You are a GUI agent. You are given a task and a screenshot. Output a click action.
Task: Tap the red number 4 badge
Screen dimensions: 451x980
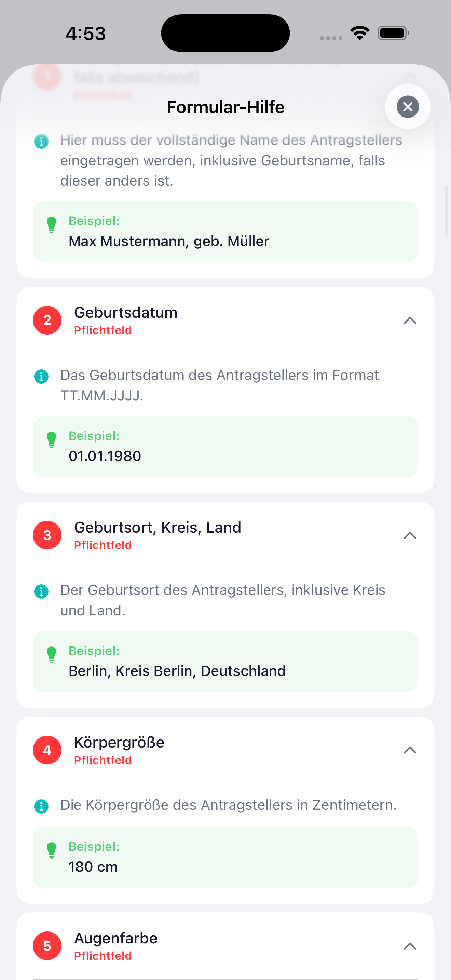coord(47,750)
